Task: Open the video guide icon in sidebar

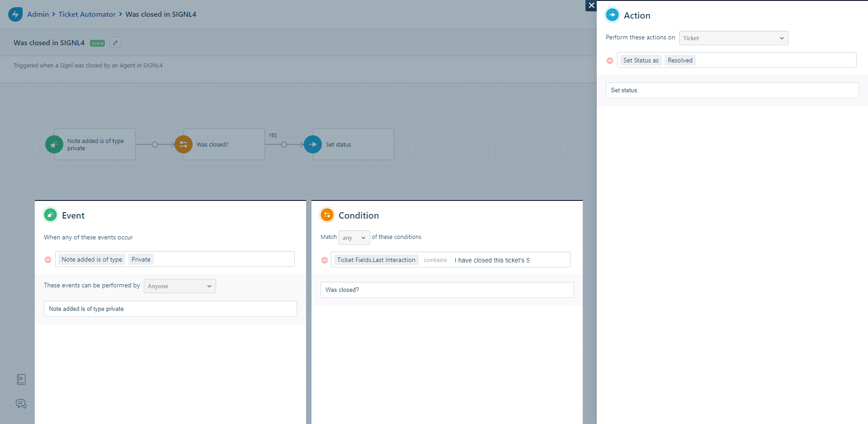Action: tap(21, 379)
